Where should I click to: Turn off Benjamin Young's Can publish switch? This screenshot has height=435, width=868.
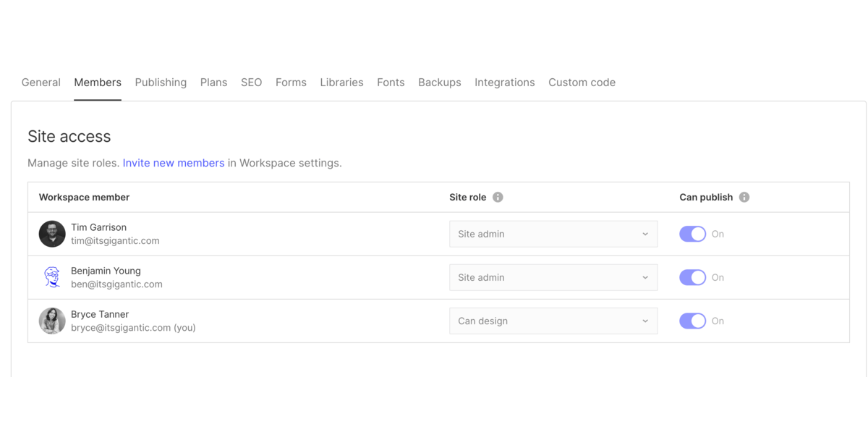692,277
